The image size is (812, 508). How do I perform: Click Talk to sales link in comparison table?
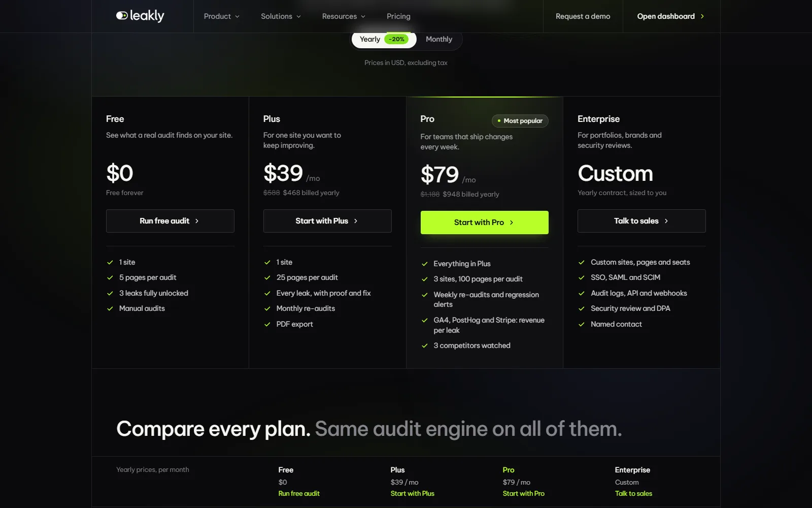[633, 493]
